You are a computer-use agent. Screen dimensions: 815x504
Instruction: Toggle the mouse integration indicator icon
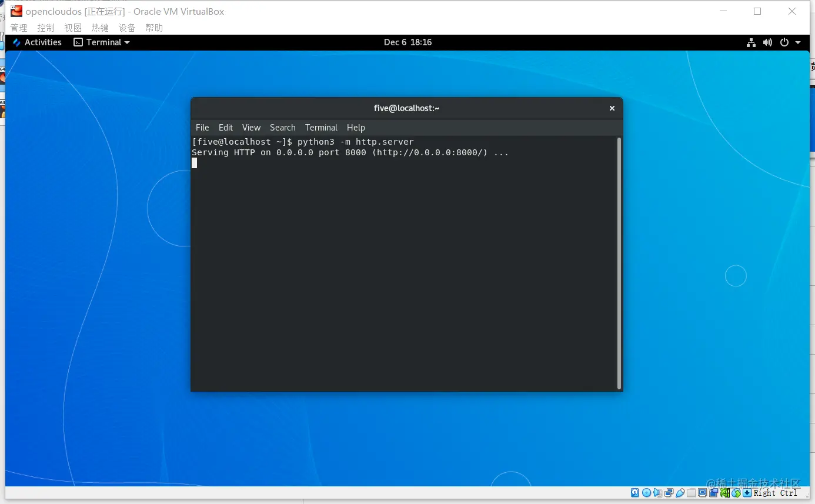736,493
